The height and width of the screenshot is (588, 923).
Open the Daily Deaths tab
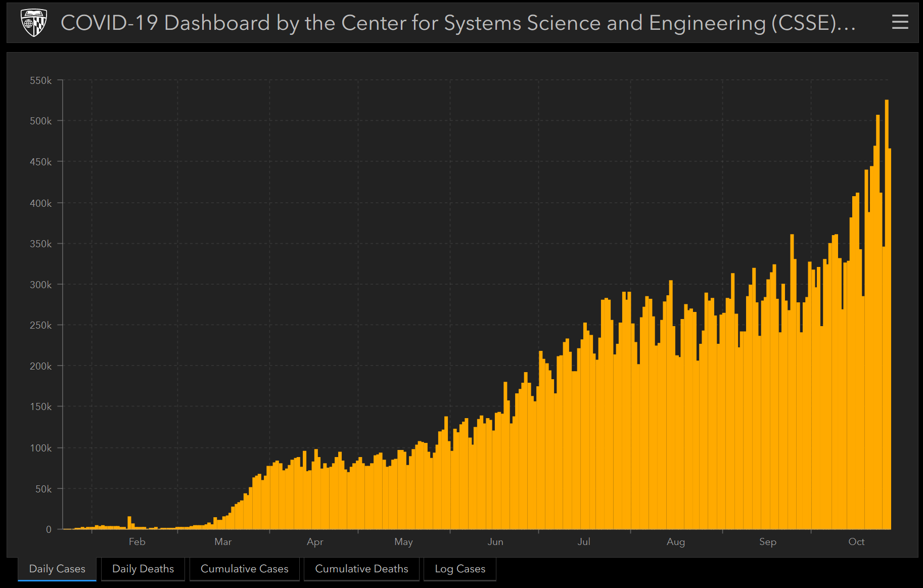coord(143,569)
